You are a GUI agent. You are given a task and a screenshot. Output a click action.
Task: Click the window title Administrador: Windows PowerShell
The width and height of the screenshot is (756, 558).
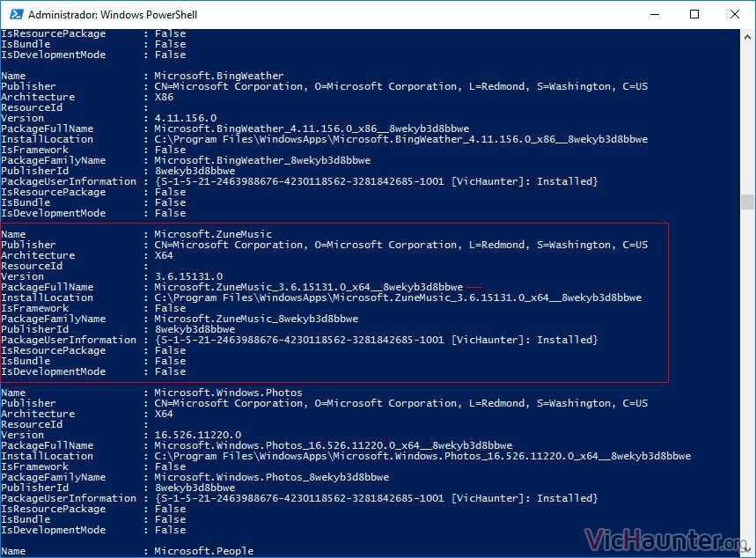[x=113, y=14]
